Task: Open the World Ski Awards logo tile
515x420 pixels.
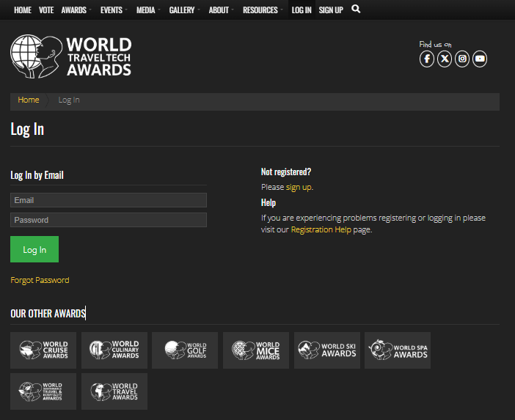Action: 327,350
